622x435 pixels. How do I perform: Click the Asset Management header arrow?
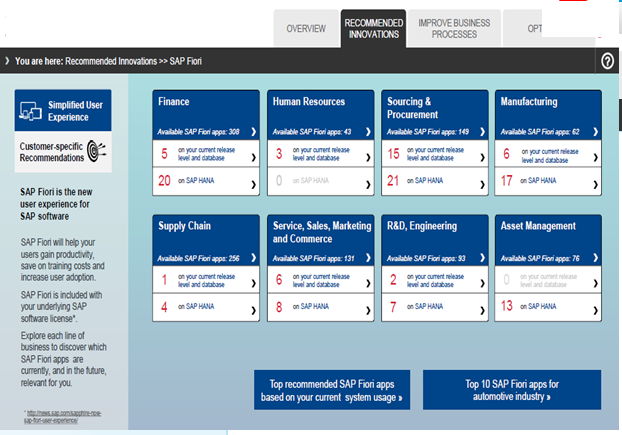click(x=596, y=256)
